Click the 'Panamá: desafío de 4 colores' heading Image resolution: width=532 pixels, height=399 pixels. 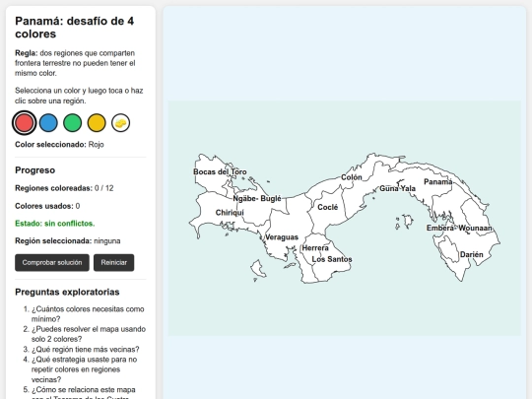pyautogui.click(x=75, y=28)
